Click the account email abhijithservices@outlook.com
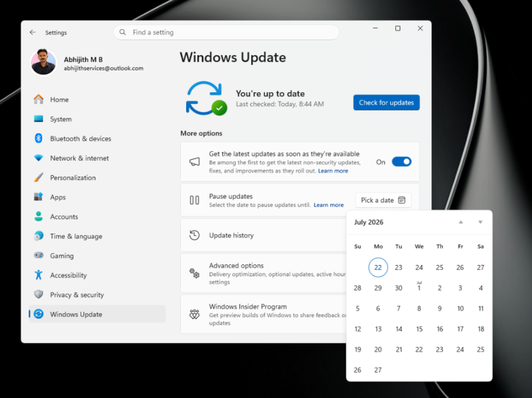The height and width of the screenshot is (398, 532). click(x=103, y=69)
